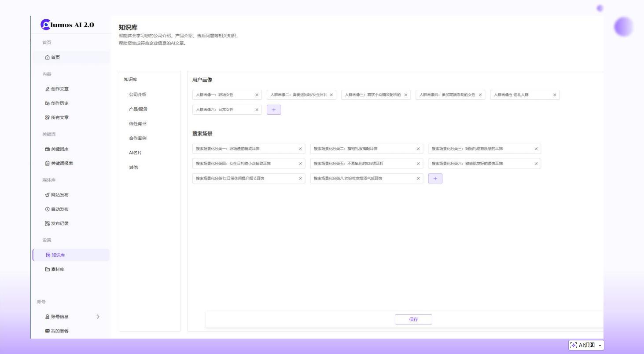Switch to the AI名片 tab
The height and width of the screenshot is (354, 644).
[135, 153]
